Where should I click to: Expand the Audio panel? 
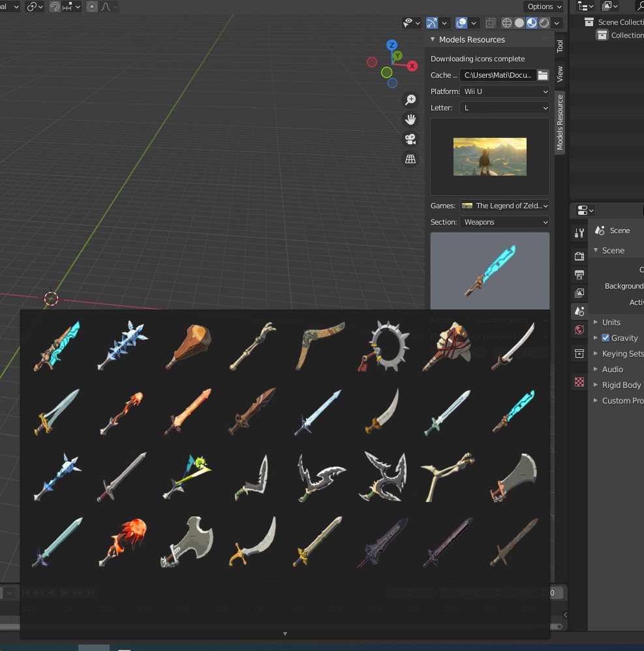[x=596, y=369]
